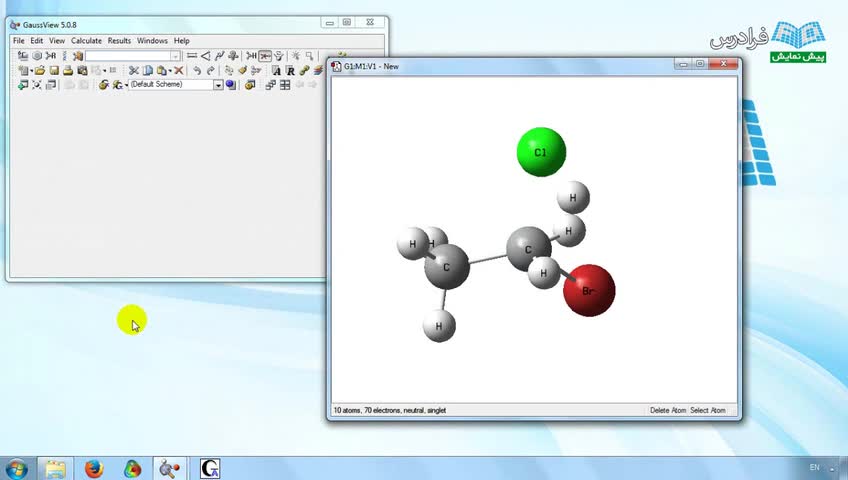Open Firefox from the taskbar
Screen dimensions: 848x480
(x=94, y=468)
